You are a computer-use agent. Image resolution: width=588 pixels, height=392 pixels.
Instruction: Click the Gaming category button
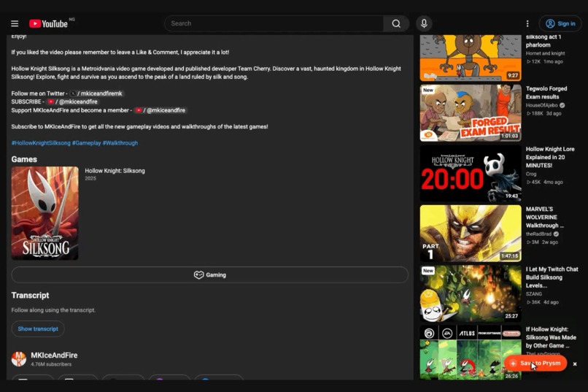[x=209, y=275]
